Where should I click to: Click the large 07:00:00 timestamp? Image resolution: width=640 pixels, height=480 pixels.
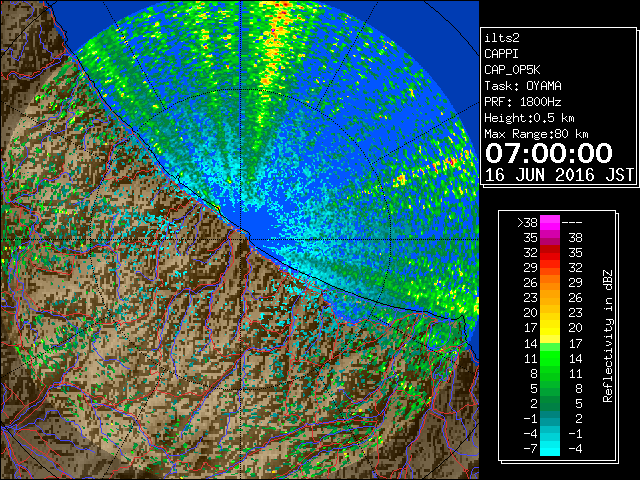point(549,153)
